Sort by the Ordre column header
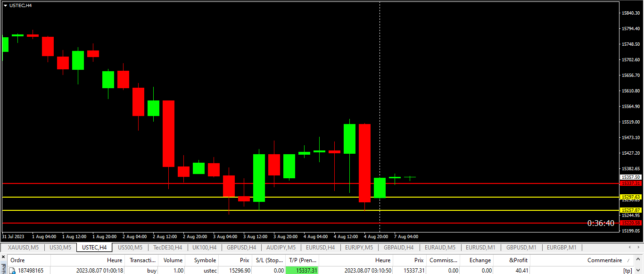The width and height of the screenshot is (644, 274). pyautogui.click(x=18, y=260)
